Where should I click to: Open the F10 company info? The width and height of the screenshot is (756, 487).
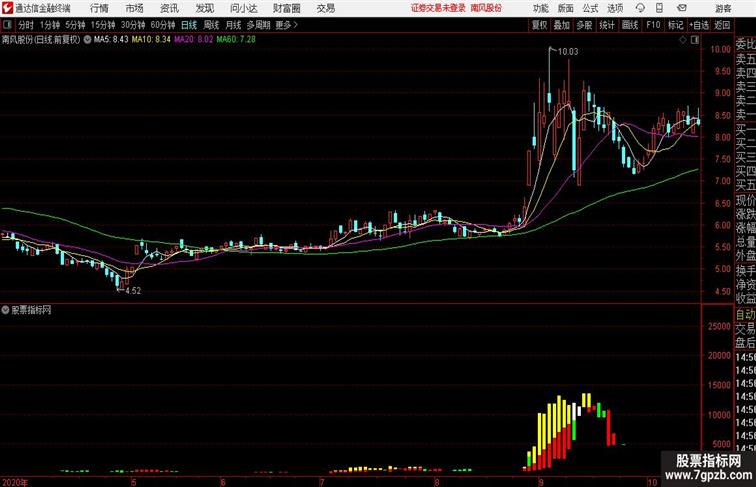653,25
